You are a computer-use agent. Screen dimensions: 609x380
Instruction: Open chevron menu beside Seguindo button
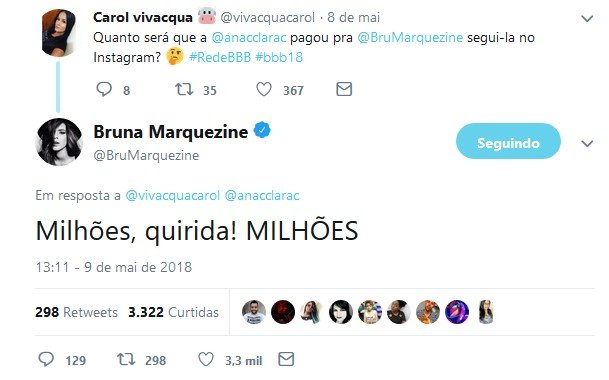pos(587,143)
